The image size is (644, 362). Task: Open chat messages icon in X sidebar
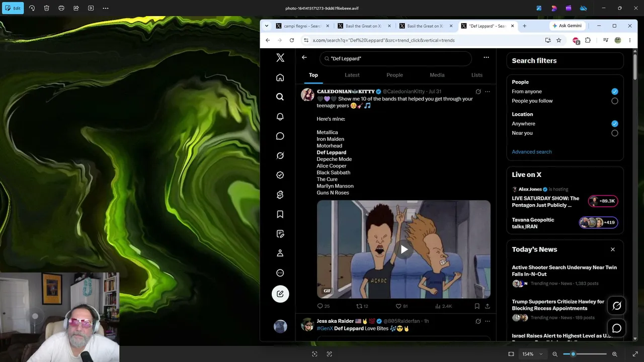click(x=280, y=136)
